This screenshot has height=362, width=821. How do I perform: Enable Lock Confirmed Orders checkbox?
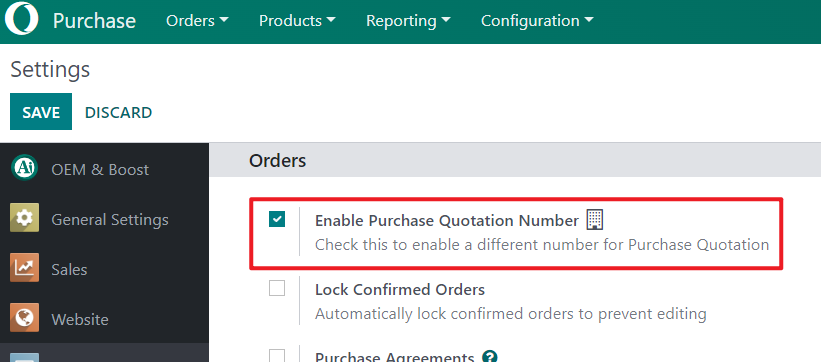(x=277, y=288)
